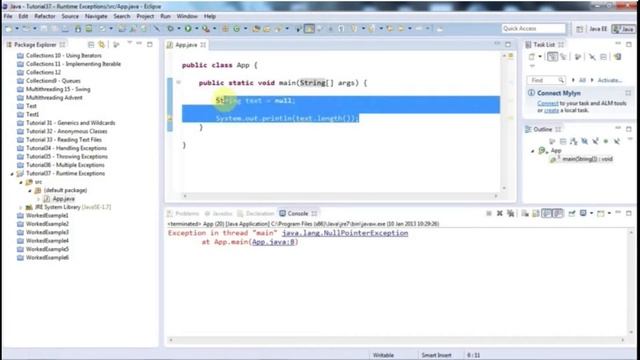The image size is (640, 360).
Task: Collapse the (default package) node
Action: (x=30, y=191)
